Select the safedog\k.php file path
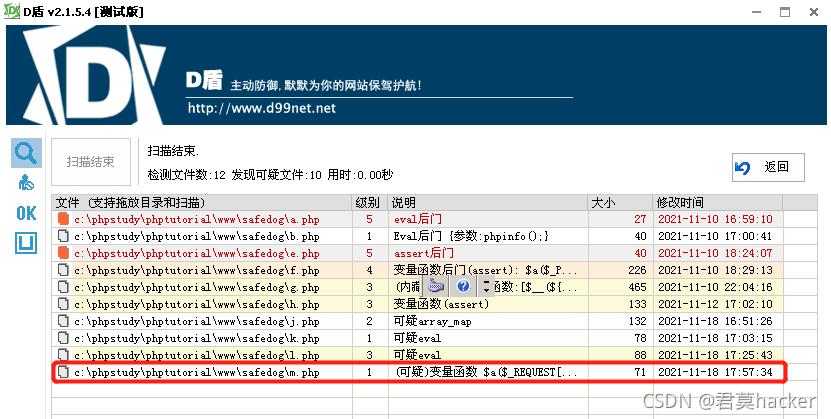 (197, 338)
